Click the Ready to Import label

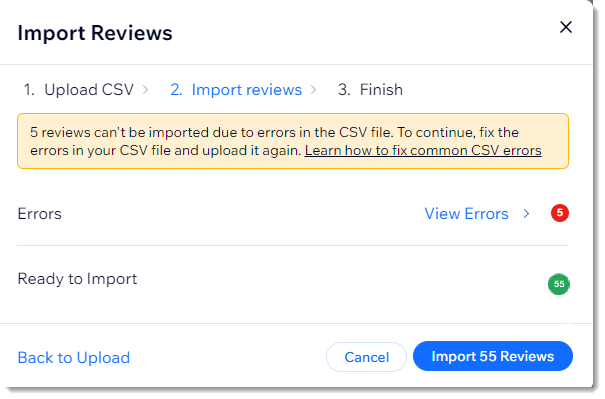point(77,279)
